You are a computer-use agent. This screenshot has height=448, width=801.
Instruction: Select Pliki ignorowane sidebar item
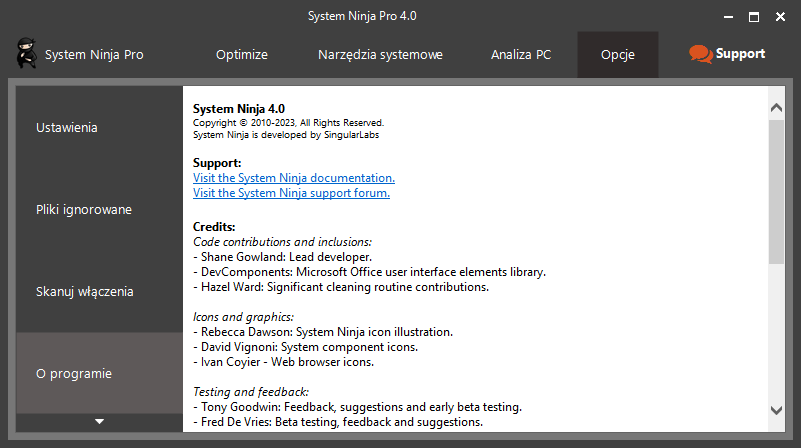[x=99, y=209]
